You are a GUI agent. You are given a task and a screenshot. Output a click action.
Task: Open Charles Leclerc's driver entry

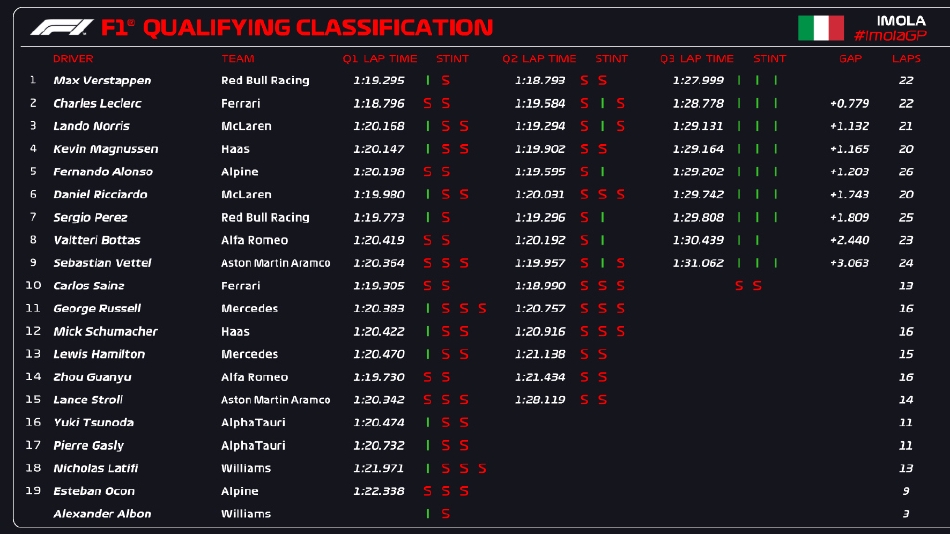[97, 103]
